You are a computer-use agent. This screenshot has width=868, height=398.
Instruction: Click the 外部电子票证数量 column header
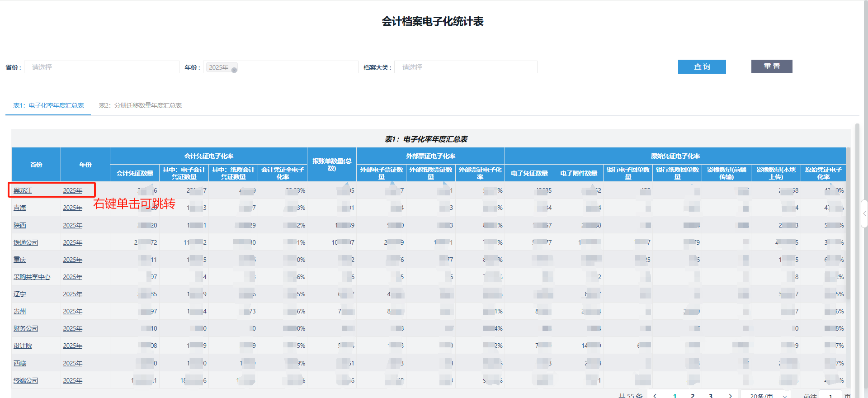coord(381,173)
